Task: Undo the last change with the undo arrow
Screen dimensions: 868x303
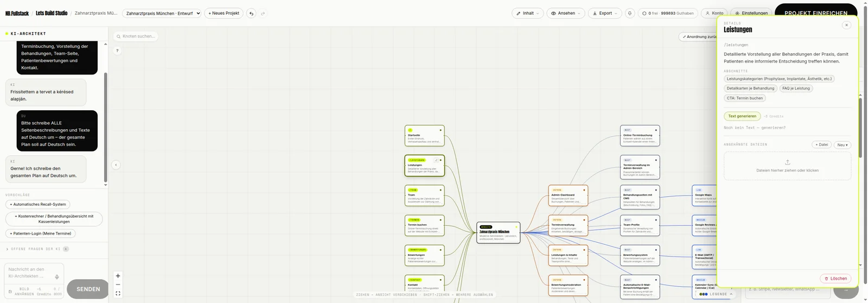Action: [251, 13]
